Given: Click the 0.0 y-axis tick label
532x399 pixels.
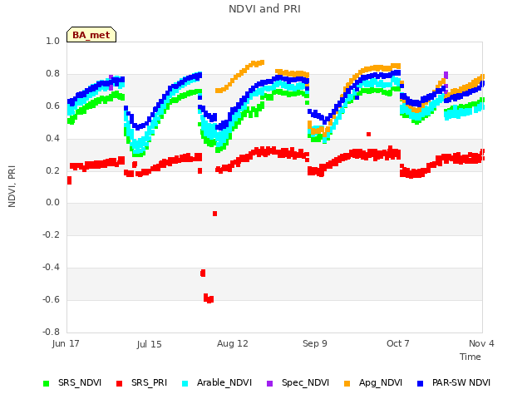Looking at the screenshot, I should point(52,203).
